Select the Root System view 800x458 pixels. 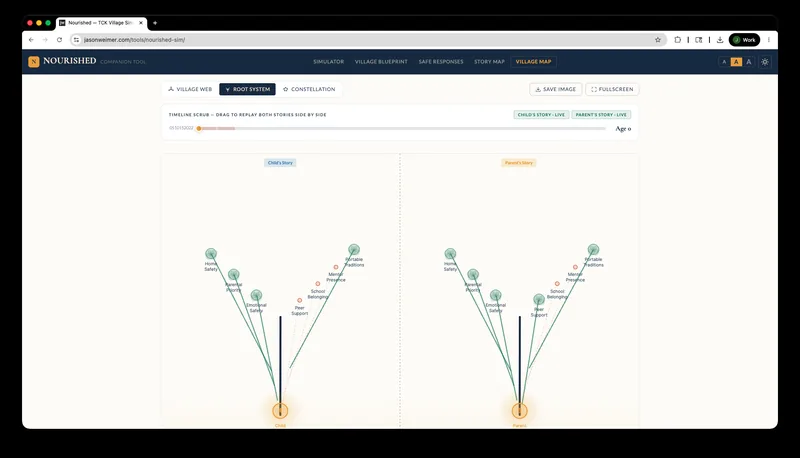pos(247,89)
